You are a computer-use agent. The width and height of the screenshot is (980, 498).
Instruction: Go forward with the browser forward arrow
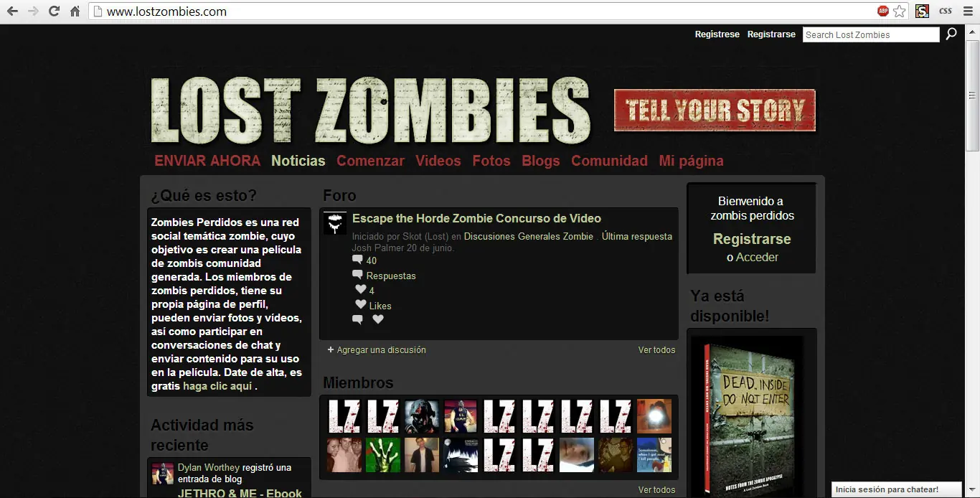(33, 11)
